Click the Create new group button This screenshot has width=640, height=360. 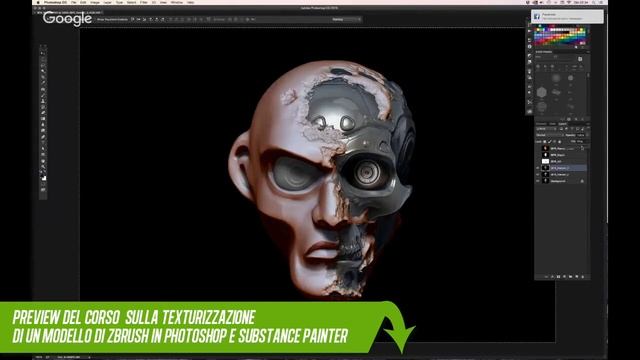[571, 277]
